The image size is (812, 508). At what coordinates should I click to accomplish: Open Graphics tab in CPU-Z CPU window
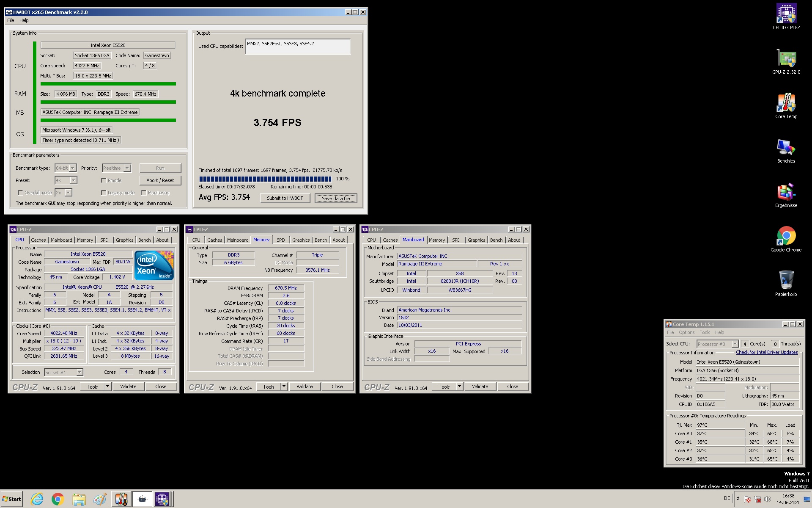[125, 240]
